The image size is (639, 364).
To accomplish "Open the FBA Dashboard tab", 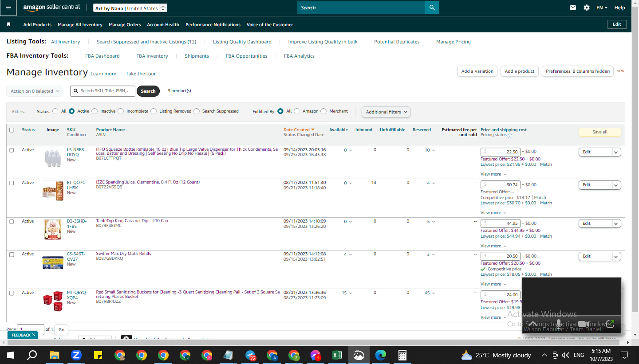I will pyautogui.click(x=103, y=56).
